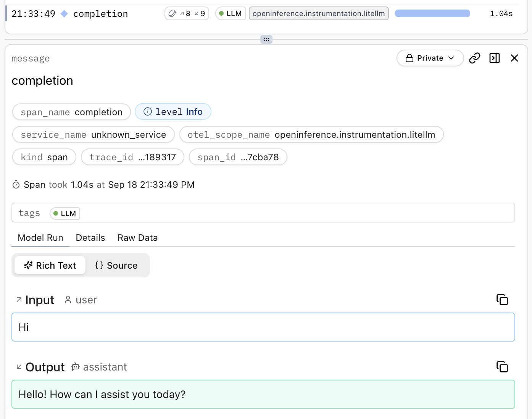Select the Model Run tab

point(40,238)
